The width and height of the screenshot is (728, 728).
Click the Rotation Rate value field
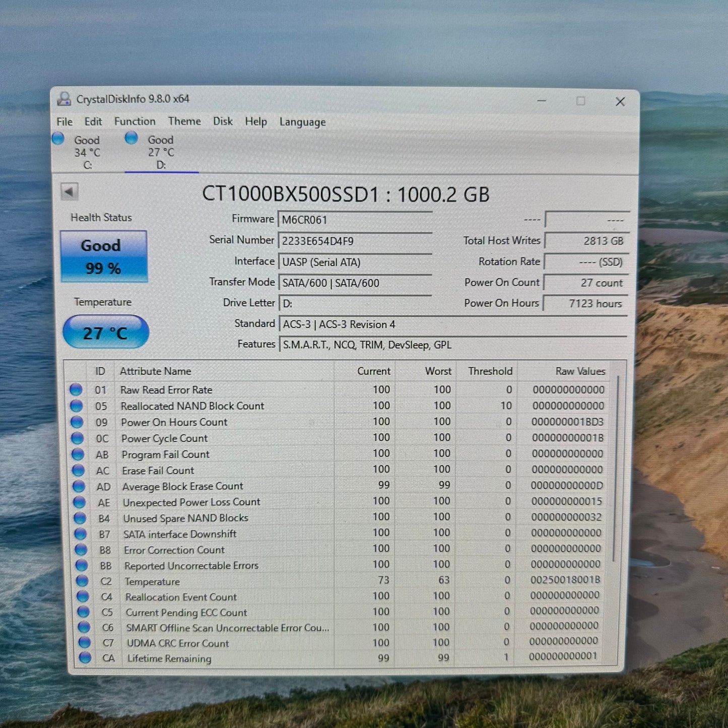point(587,262)
